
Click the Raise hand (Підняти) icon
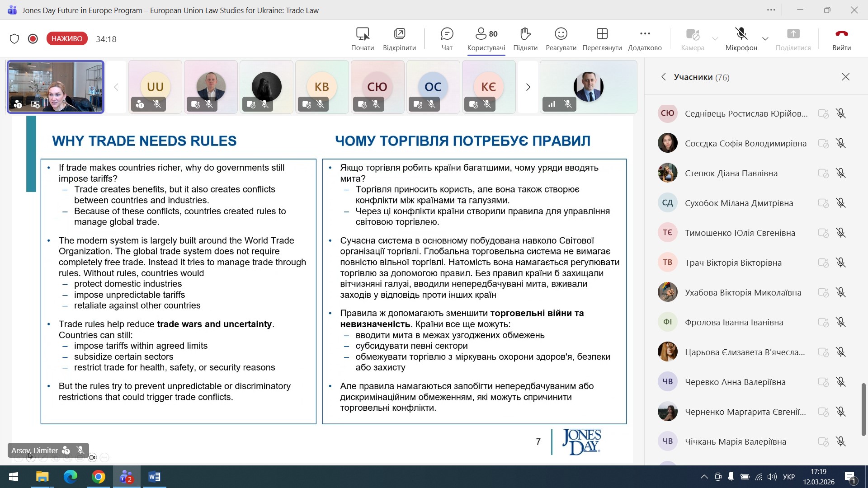tap(525, 34)
